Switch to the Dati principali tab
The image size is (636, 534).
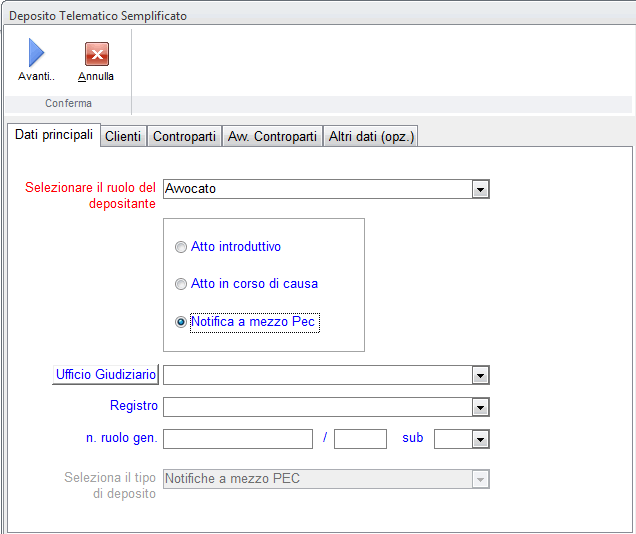pyautogui.click(x=54, y=135)
